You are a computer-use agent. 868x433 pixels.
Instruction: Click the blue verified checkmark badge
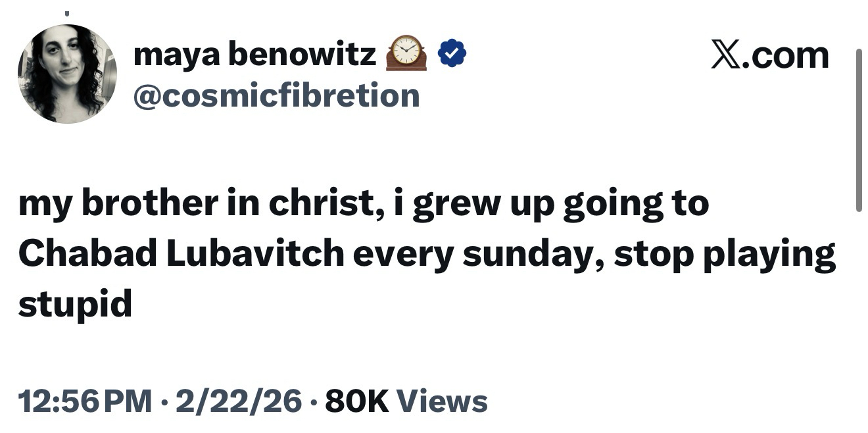click(x=452, y=54)
